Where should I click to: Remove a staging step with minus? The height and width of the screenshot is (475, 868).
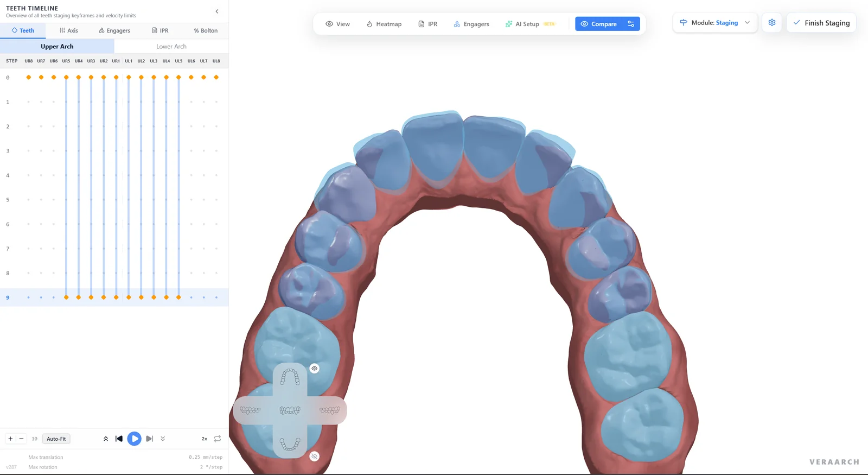(21, 439)
